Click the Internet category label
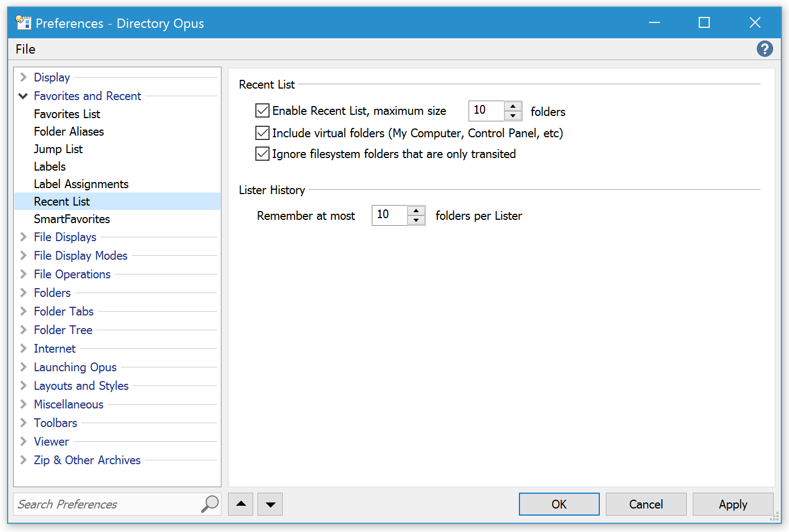Viewport: 789px width, 532px height. [55, 348]
